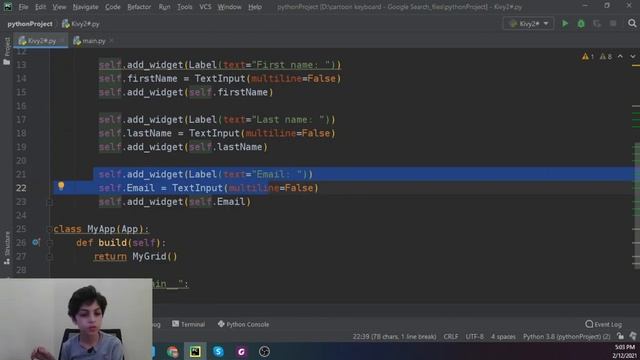This screenshot has height=360, width=640.
Task: Open the File menu
Action: coord(23,7)
